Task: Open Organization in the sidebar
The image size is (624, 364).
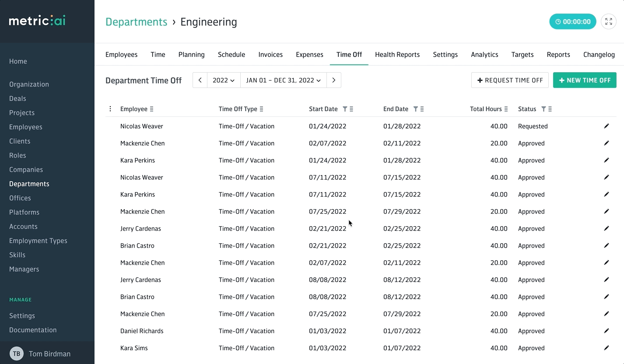Action: pyautogui.click(x=29, y=84)
